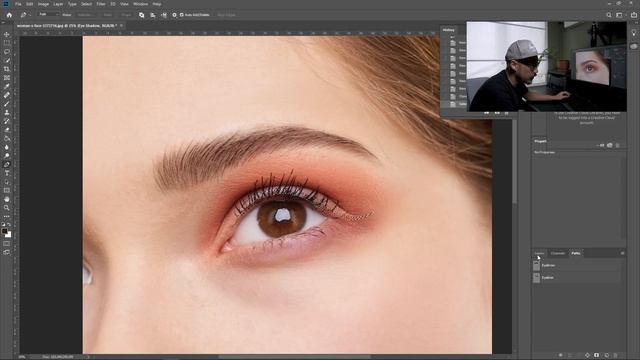Click the Search icon at top right
The image size is (640, 360).
(609, 15)
